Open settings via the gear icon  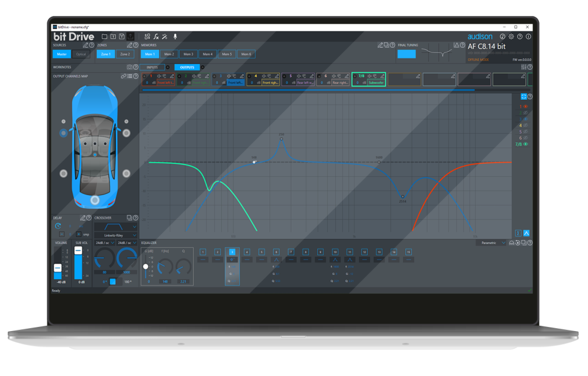point(511,37)
